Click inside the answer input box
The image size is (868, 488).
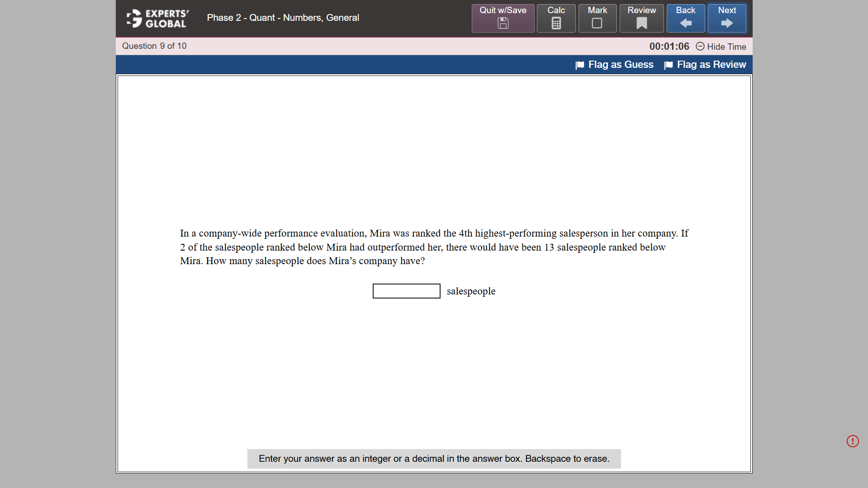406,291
